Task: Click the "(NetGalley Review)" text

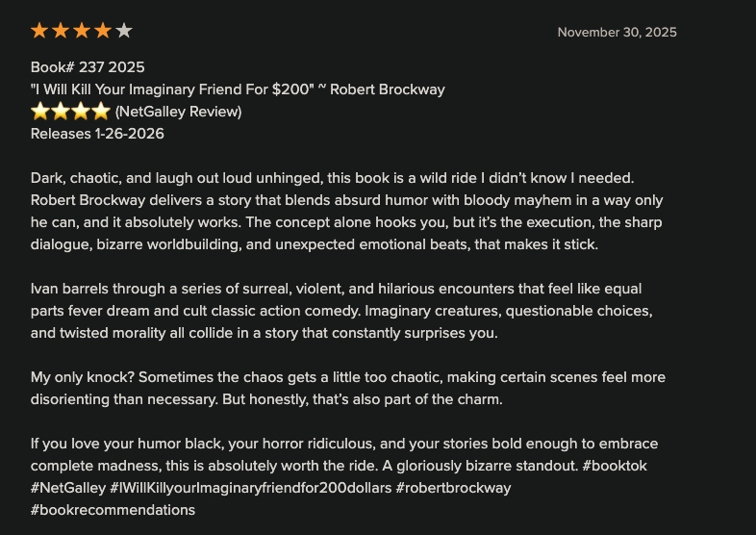Action: [178, 112]
